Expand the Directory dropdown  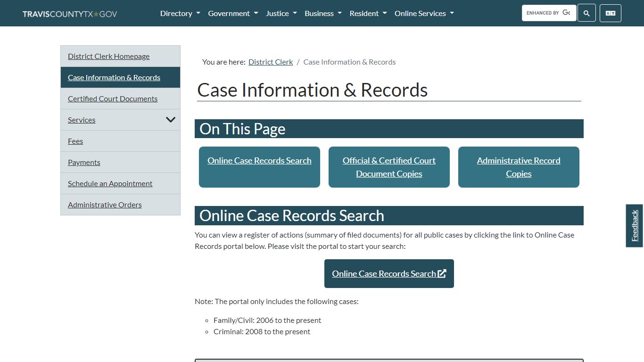[x=180, y=13]
